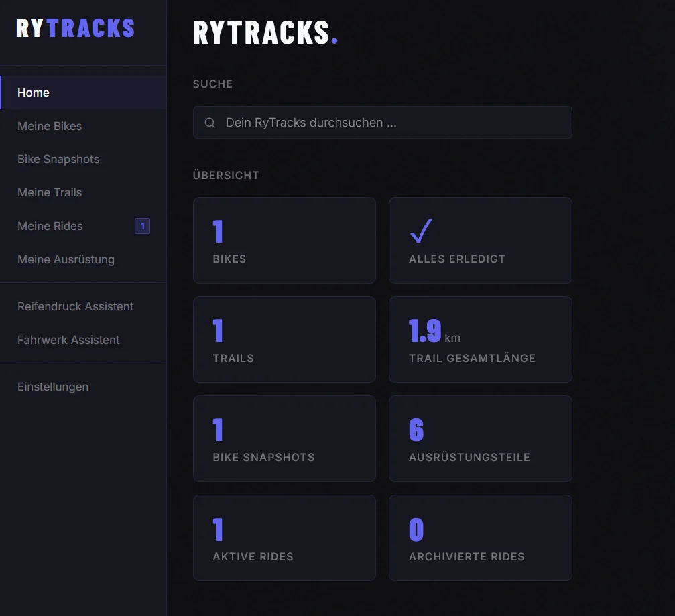Open the Bike Snapshots overview card

point(285,438)
